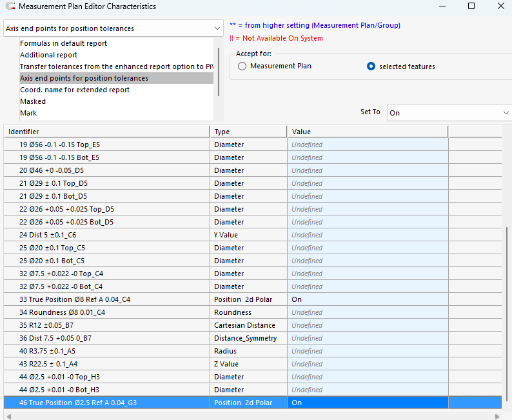Screen dimensions: 512x420
Task: Choose Coord. name for extended report
Action: (x=74, y=90)
